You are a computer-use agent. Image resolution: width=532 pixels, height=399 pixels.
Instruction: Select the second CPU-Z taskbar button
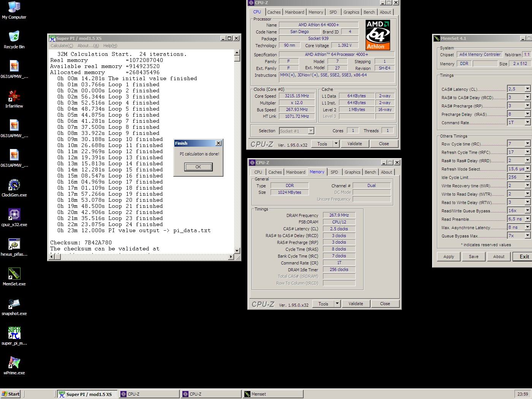click(x=211, y=394)
